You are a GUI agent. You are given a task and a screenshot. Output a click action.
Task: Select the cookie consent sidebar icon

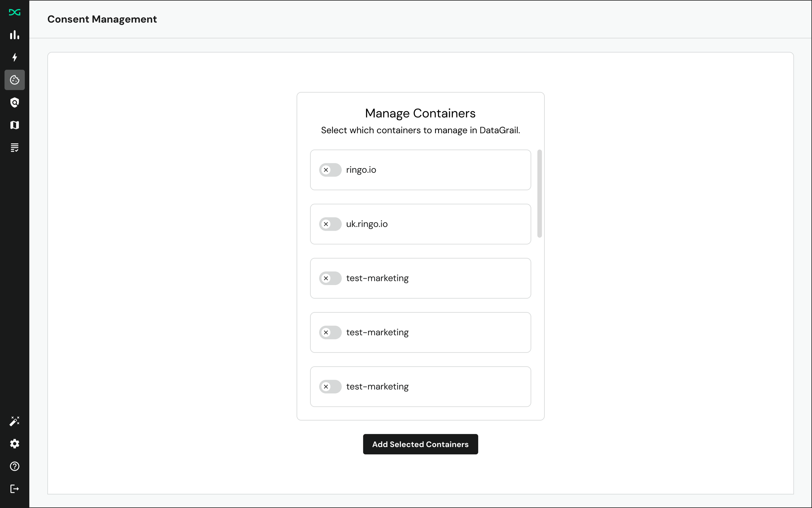(x=14, y=80)
